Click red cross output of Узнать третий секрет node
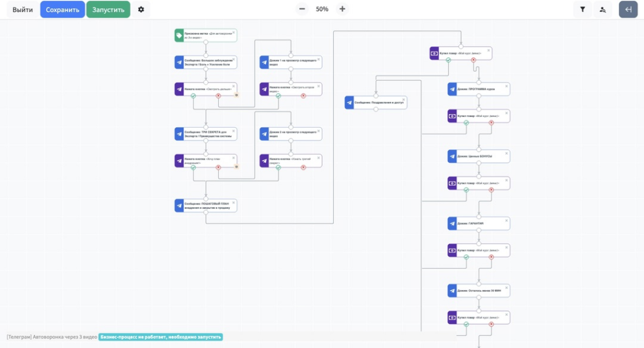The width and height of the screenshot is (644, 348). pyautogui.click(x=303, y=167)
